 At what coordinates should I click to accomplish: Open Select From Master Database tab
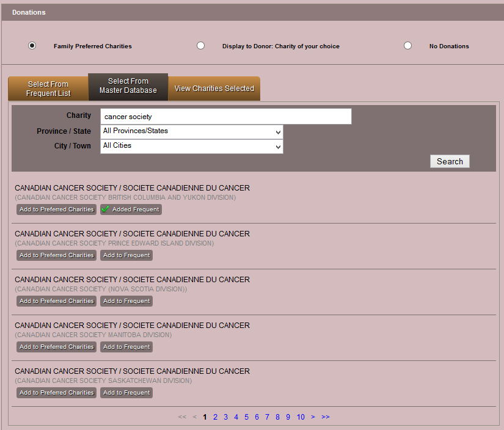click(128, 87)
